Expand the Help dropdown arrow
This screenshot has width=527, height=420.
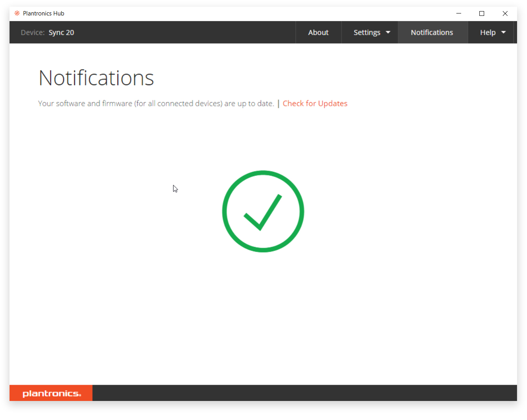point(504,33)
